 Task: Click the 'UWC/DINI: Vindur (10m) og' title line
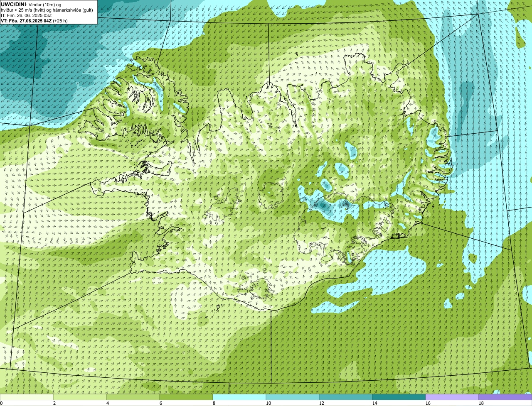[31, 4]
